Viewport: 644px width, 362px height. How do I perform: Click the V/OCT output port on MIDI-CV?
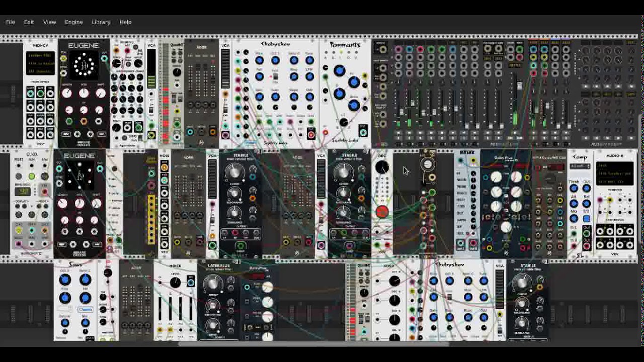[31, 94]
